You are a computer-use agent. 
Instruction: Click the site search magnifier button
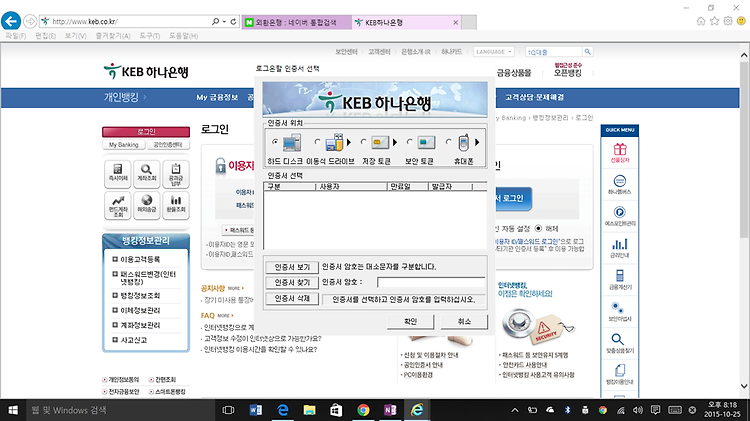pos(587,52)
